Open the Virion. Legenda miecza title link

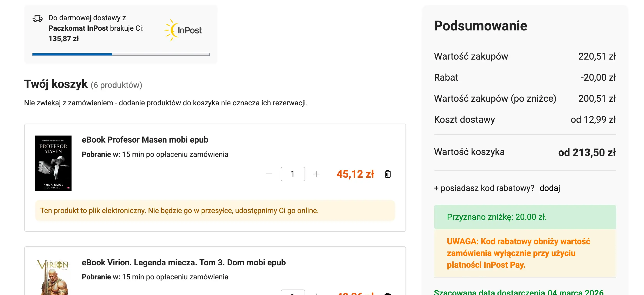pos(184,262)
